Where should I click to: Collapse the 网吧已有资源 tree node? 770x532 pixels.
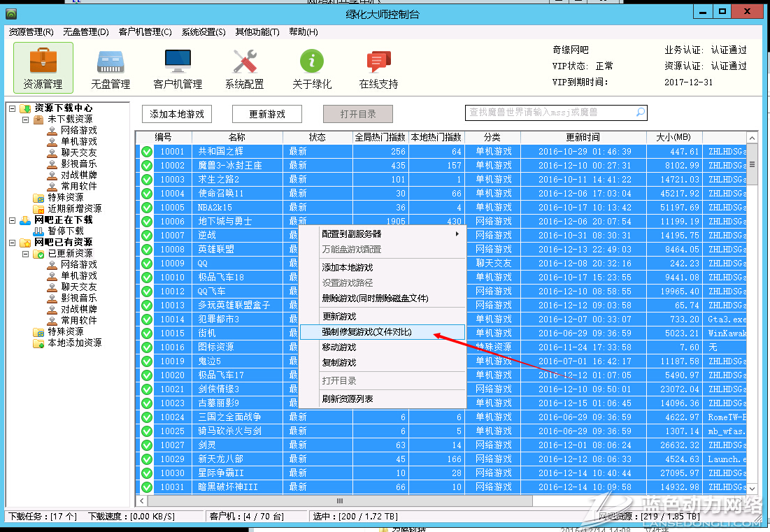click(x=12, y=242)
